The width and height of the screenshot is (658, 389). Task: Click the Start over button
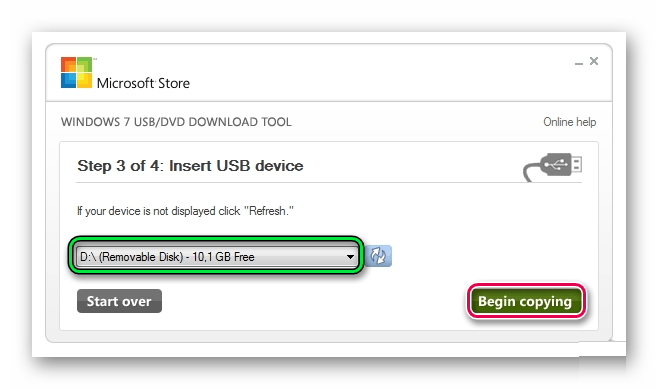click(119, 301)
